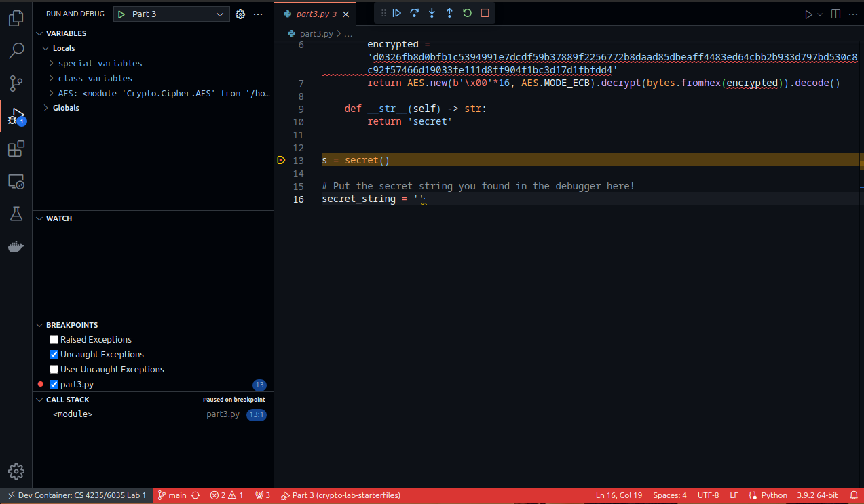Image resolution: width=864 pixels, height=504 pixels.
Task: Open forwarded ports indicator showing 3
Action: [x=263, y=495]
